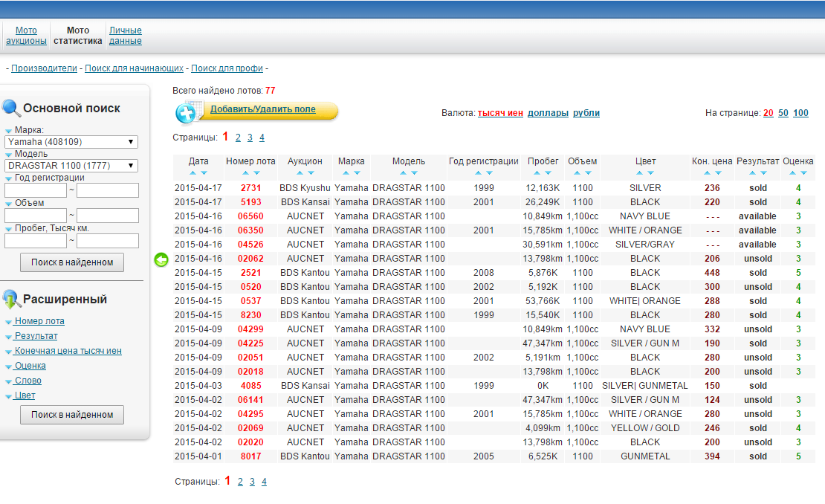Expand the Оценка advanced filter

click(x=30, y=366)
